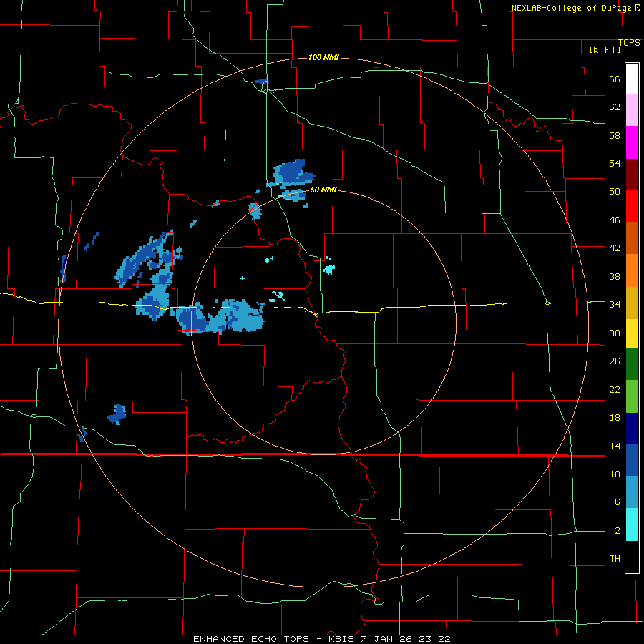Click the ENHANCED ECHO TOPS caption text
644x644 pixels.
click(251, 639)
